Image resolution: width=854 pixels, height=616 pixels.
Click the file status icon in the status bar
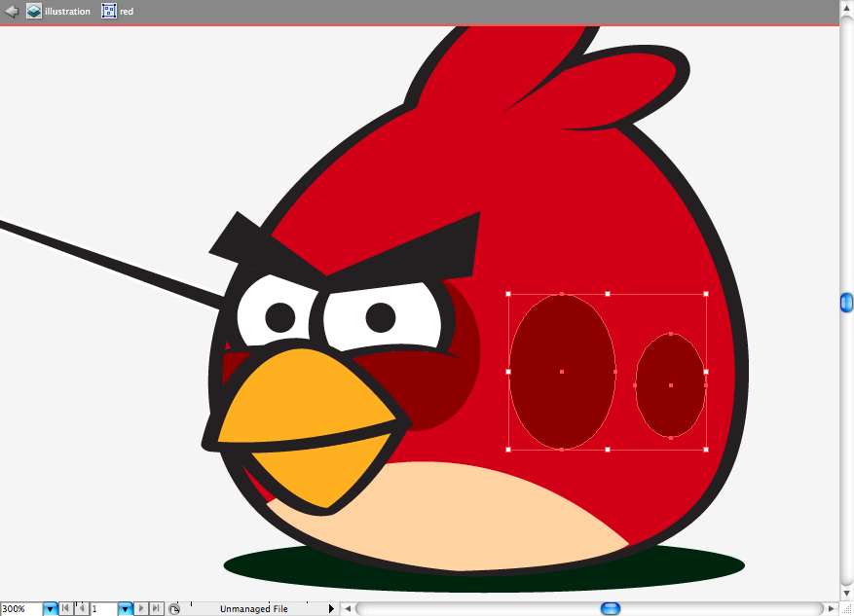pos(174,609)
